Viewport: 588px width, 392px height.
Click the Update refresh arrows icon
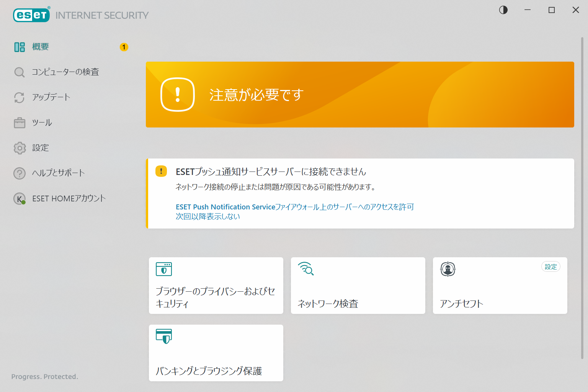20,98
